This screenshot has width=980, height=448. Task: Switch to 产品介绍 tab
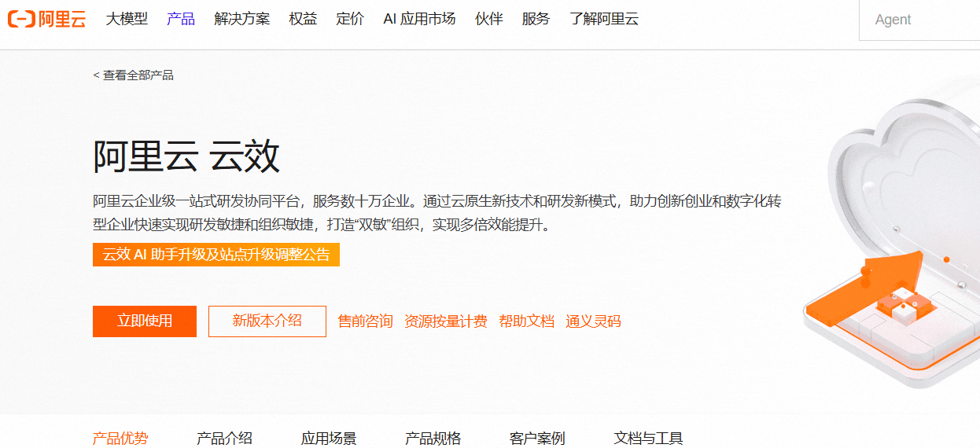pyautogui.click(x=224, y=438)
